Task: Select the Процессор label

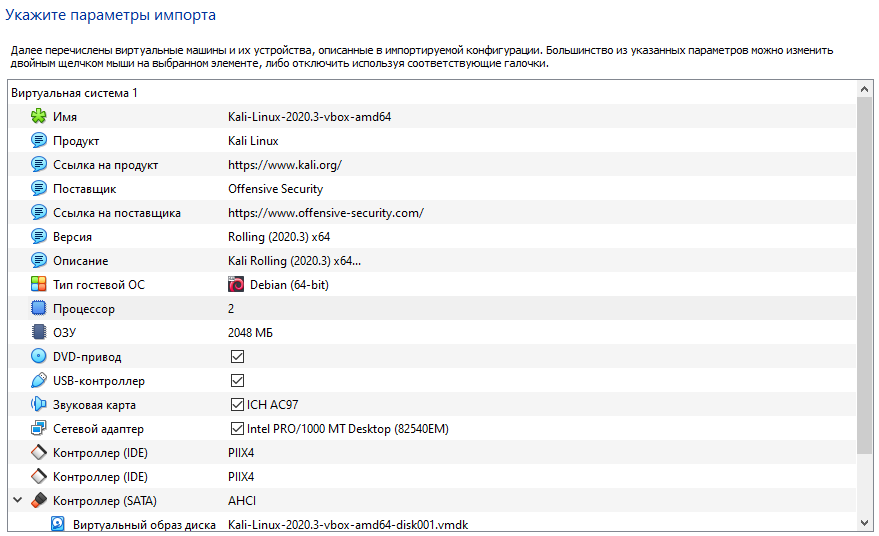Action: 84,309
